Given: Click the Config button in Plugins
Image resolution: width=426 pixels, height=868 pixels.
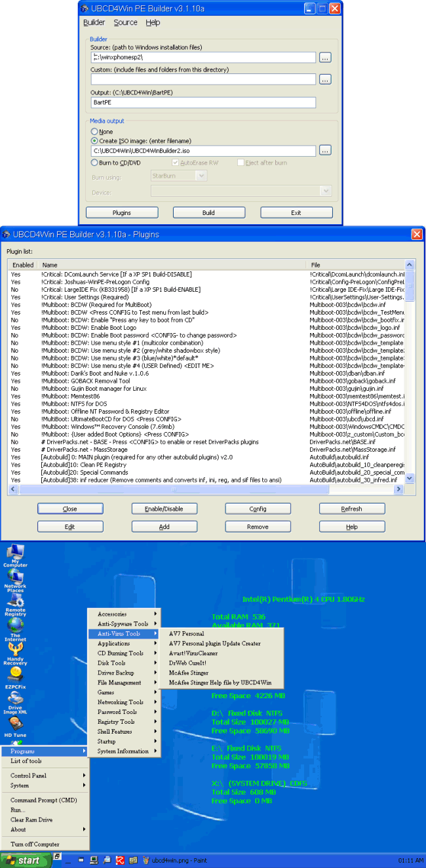Looking at the screenshot, I should [x=258, y=509].
